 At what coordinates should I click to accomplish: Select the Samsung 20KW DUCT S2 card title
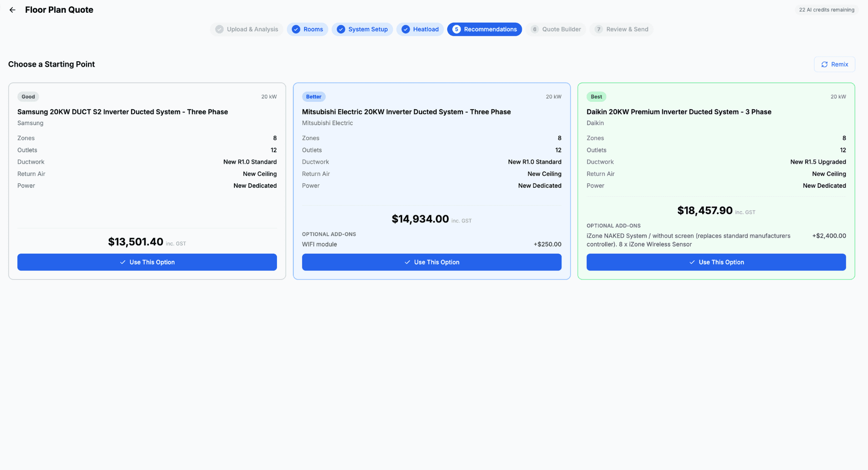(122, 112)
